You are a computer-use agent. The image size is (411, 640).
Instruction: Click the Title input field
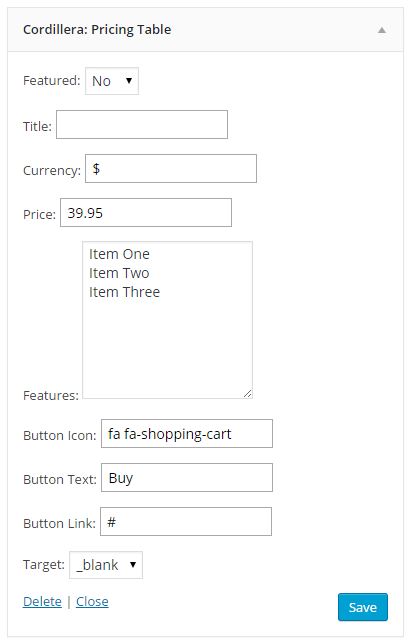click(x=142, y=124)
